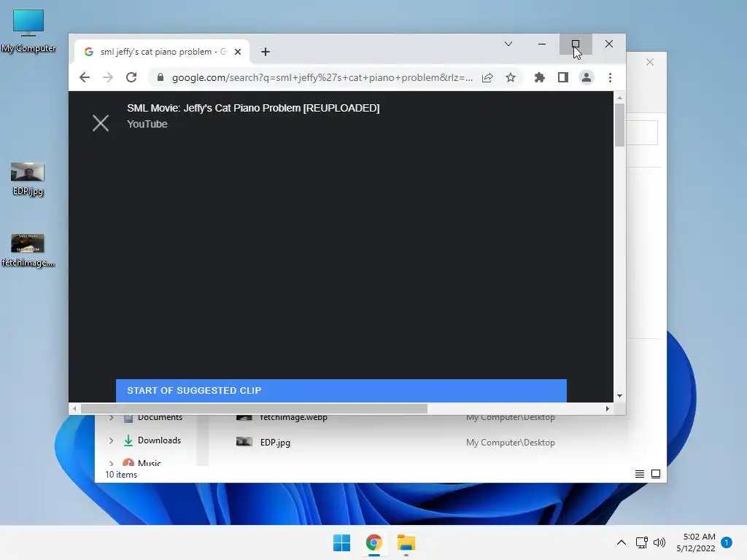
Task: Select EDP.jpg desktop icon
Action: pos(28,179)
